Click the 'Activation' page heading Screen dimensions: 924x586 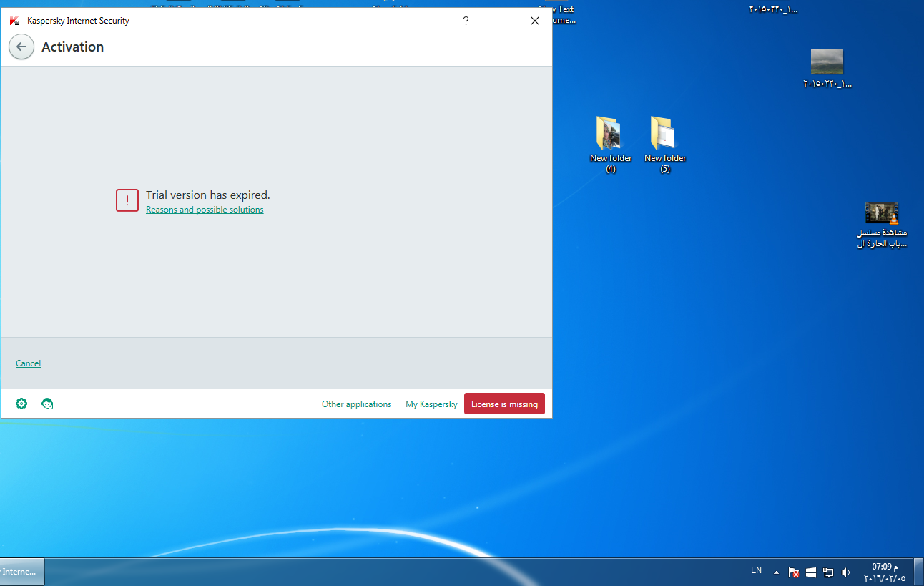click(x=73, y=47)
